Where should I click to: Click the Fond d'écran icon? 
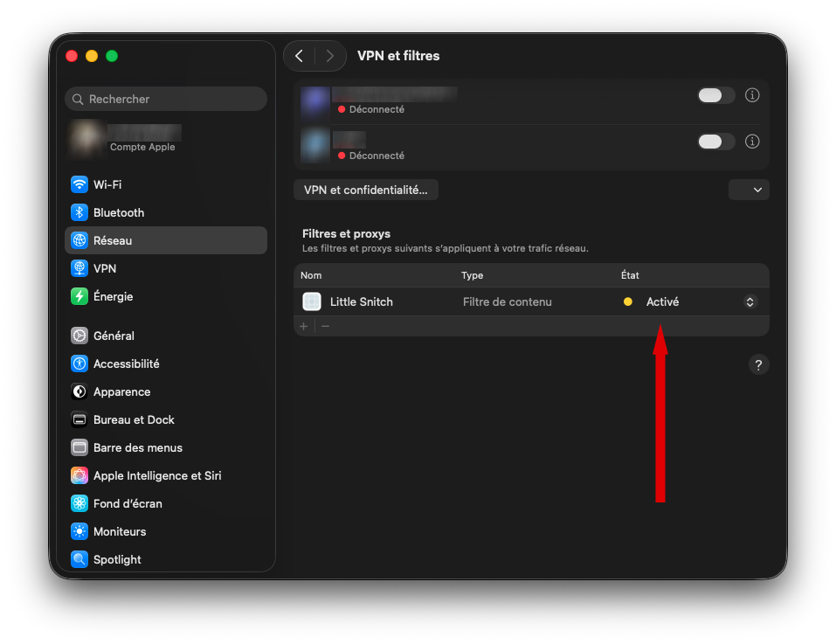[x=79, y=503]
